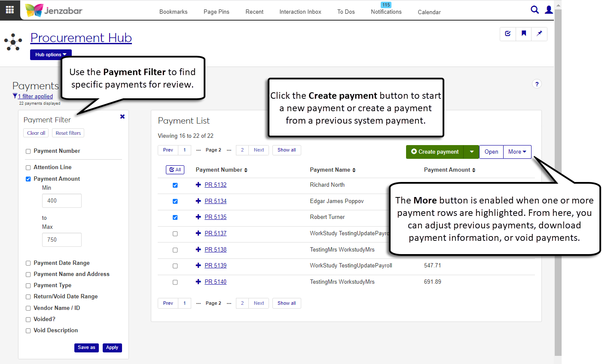602x364 pixels.
Task: Click the 1 filter applied link
Action: tap(35, 97)
